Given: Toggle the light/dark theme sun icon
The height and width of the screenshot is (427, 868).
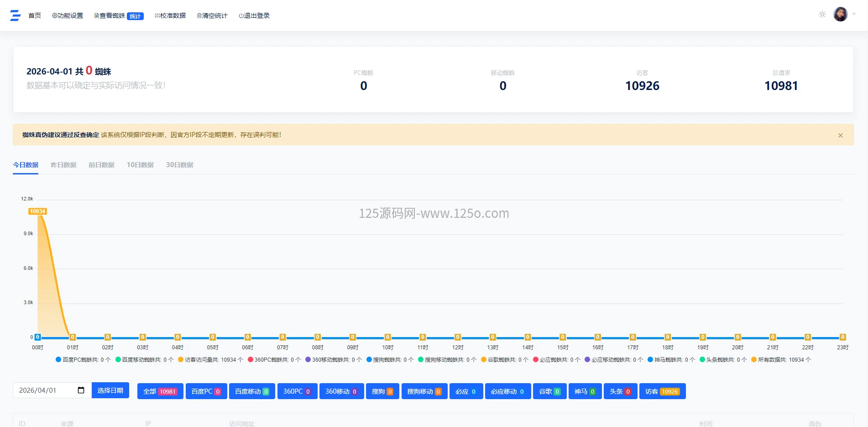Looking at the screenshot, I should coord(822,15).
